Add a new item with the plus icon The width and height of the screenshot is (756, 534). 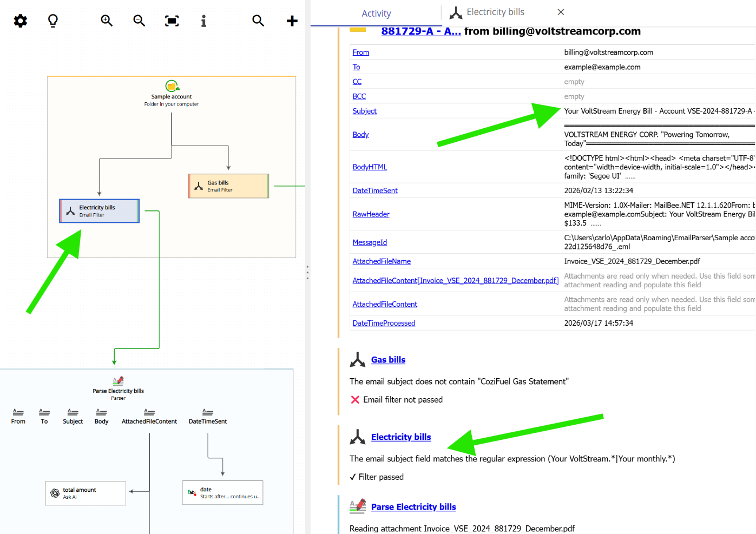point(292,21)
